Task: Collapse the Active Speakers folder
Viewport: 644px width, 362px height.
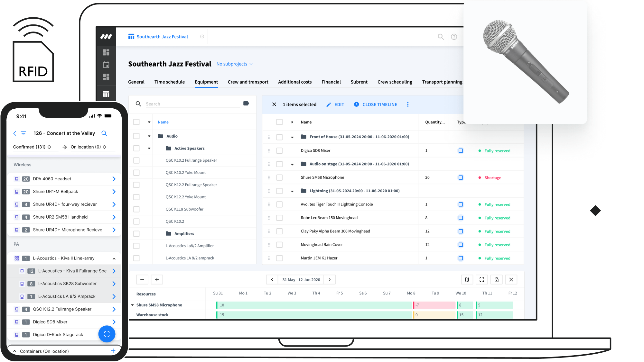Action: click(x=149, y=149)
